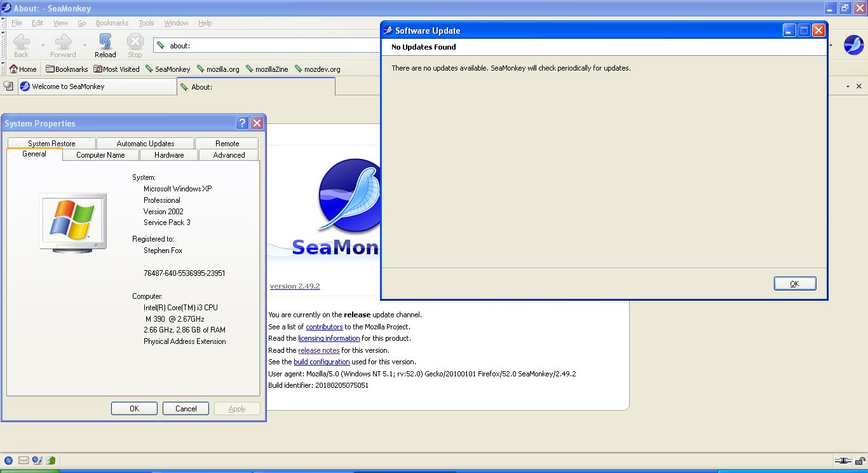The height and width of the screenshot is (473, 868).
Task: Collapse the navigation toolbar via its grippy
Action: pyautogui.click(x=3, y=45)
